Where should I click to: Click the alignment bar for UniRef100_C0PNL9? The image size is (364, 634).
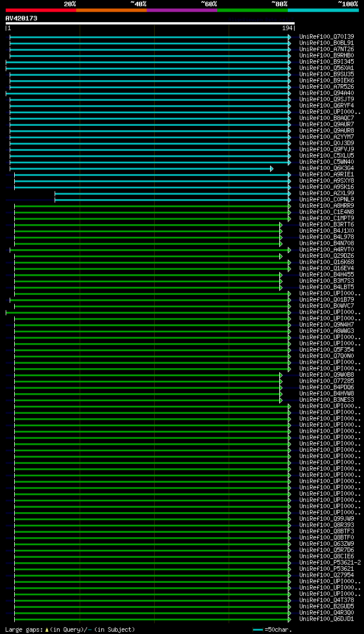pos(172,200)
